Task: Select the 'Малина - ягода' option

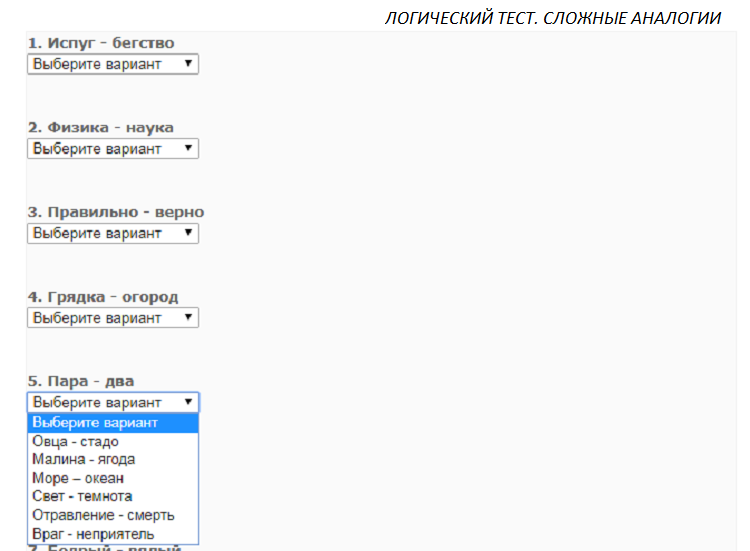Action: pos(84,459)
